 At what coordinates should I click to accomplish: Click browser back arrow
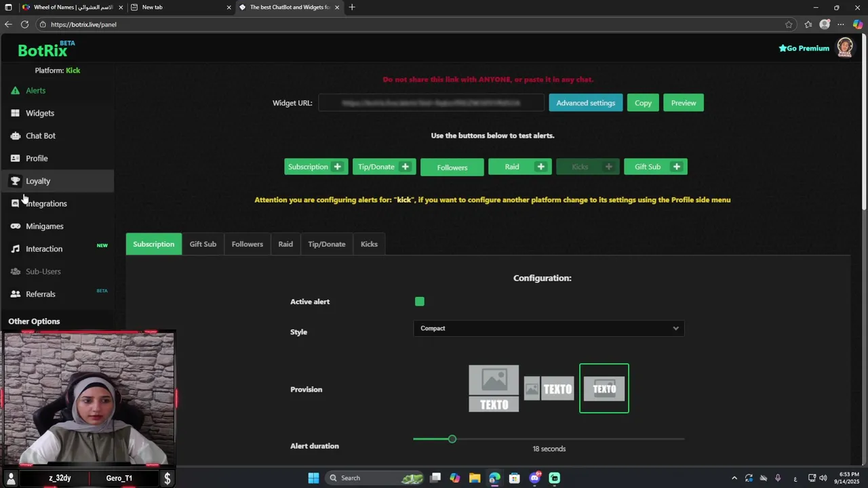click(x=8, y=24)
